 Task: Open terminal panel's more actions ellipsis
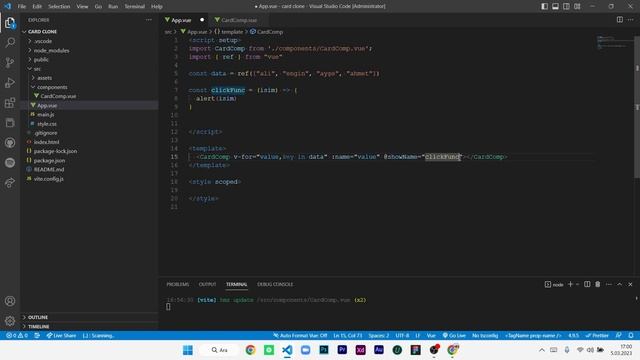pyautogui.click(x=609, y=284)
